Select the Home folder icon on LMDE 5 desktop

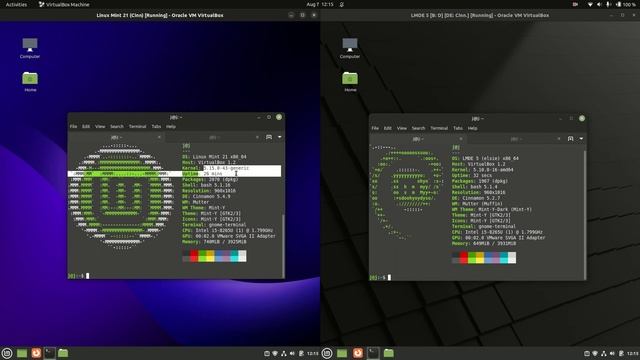tap(350, 82)
